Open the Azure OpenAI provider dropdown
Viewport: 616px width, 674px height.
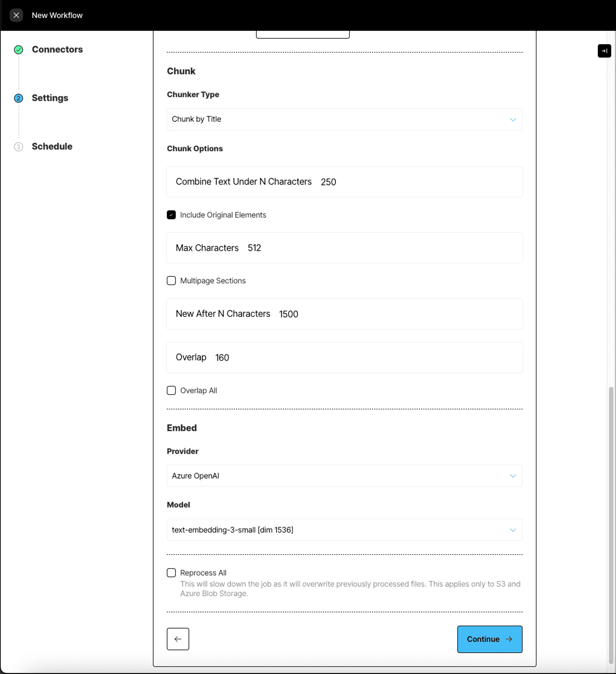tap(344, 476)
